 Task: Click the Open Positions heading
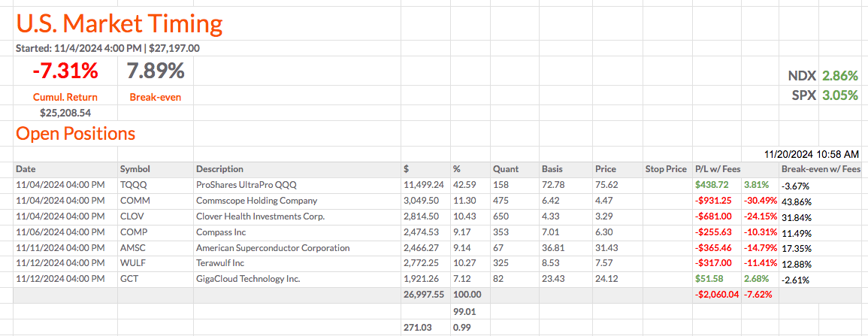[75, 134]
